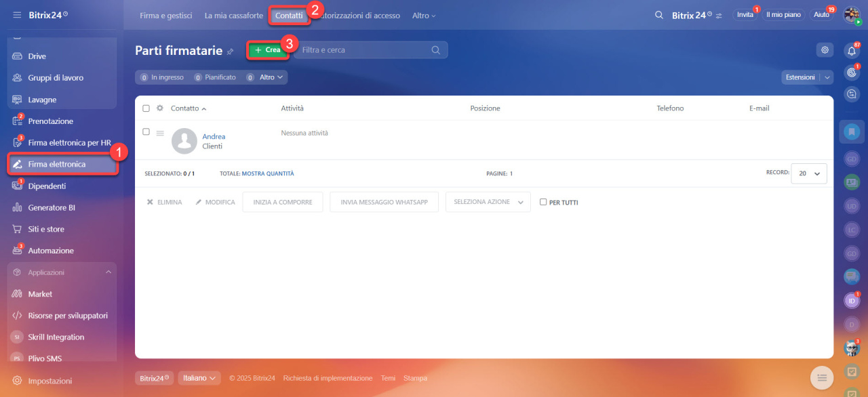
Task: Sort by the Contatto column
Action: [x=188, y=108]
